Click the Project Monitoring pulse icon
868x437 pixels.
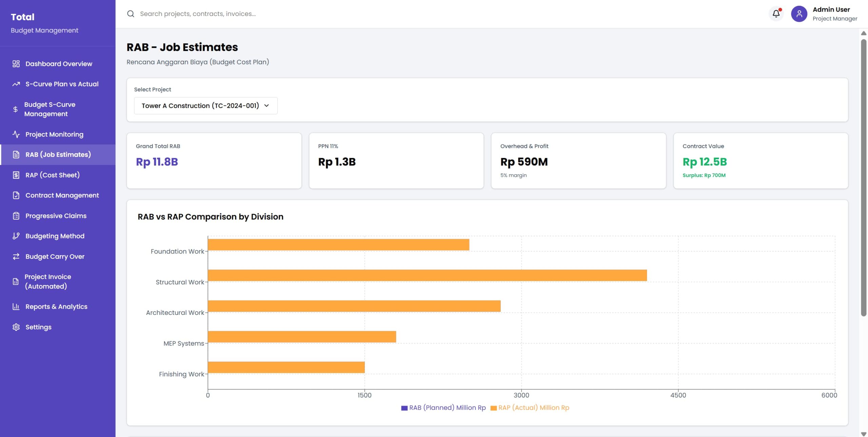pos(16,134)
